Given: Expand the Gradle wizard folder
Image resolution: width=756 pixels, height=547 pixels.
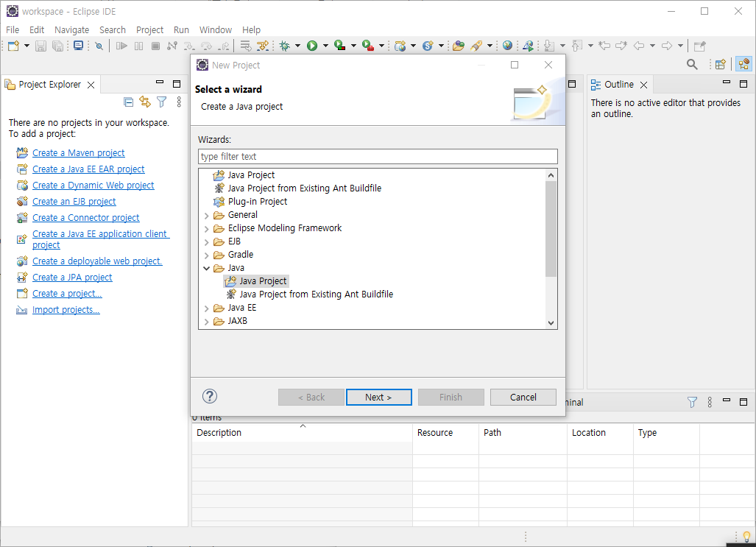Looking at the screenshot, I should click(x=206, y=255).
